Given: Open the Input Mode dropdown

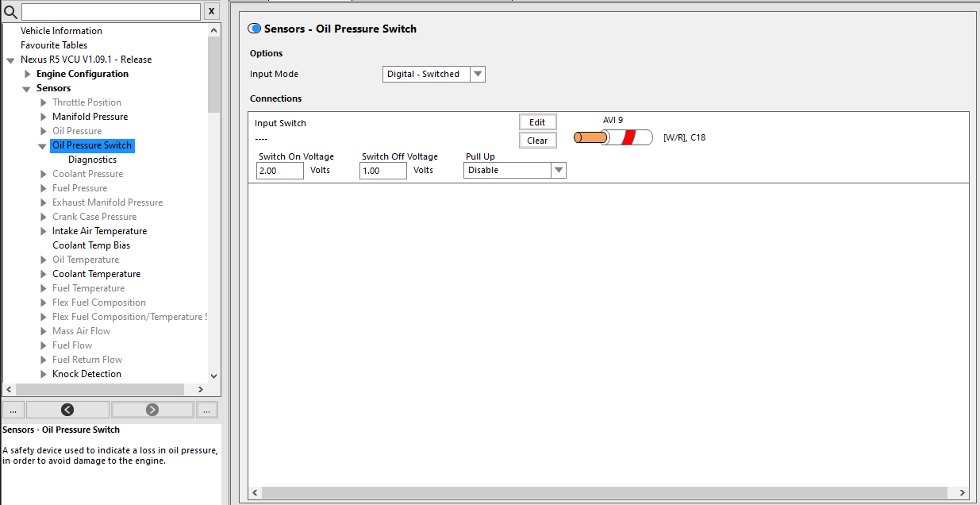Looking at the screenshot, I should click(x=477, y=74).
